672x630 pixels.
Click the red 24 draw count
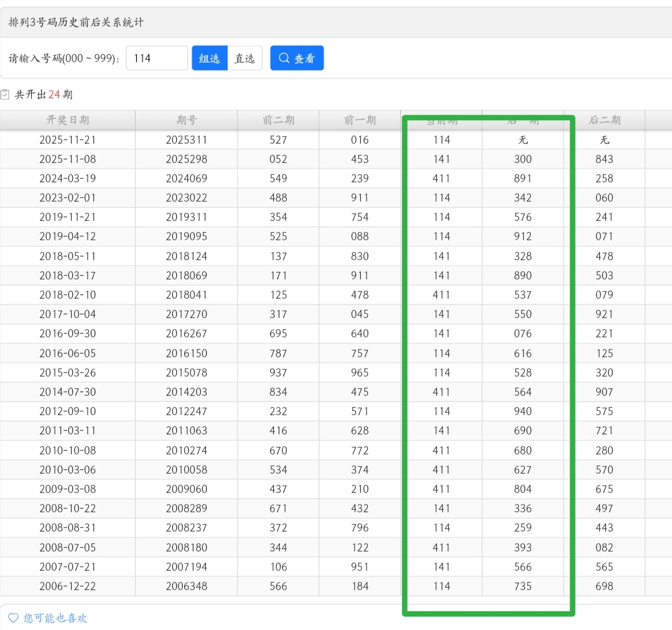tap(54, 95)
